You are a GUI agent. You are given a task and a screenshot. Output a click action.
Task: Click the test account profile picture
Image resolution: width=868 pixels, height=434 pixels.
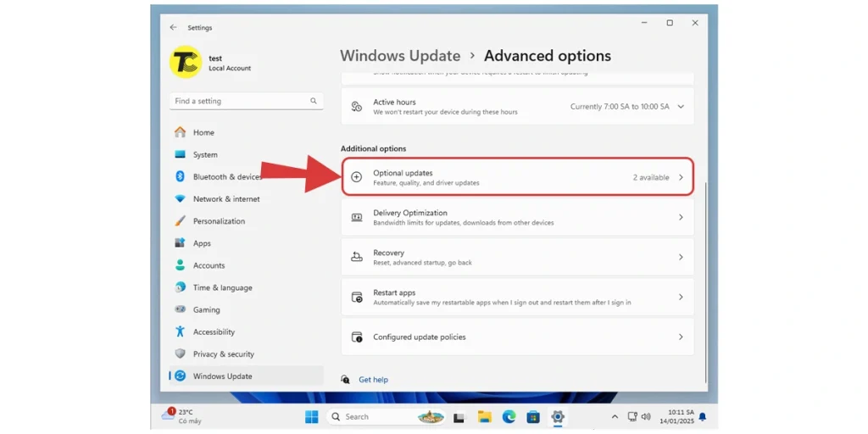(185, 63)
